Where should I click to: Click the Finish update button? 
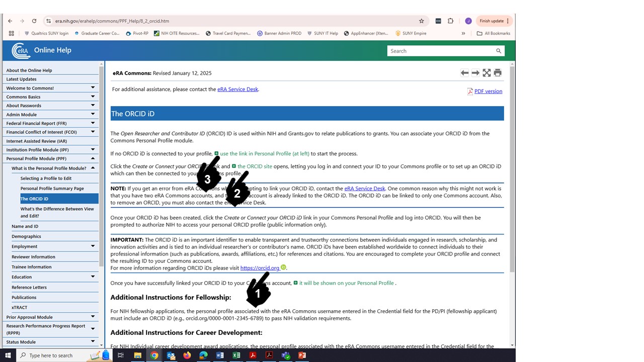494,21
